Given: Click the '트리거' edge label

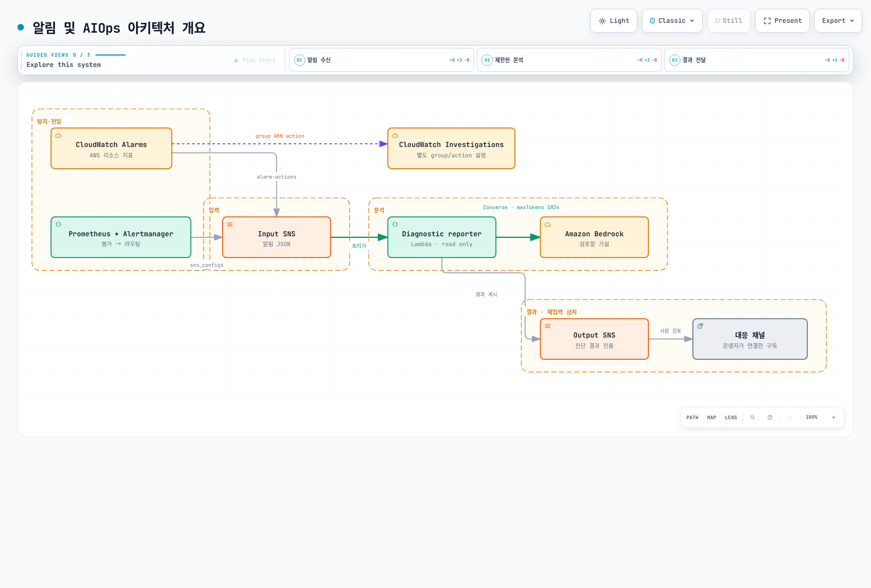Looking at the screenshot, I should 359,246.
